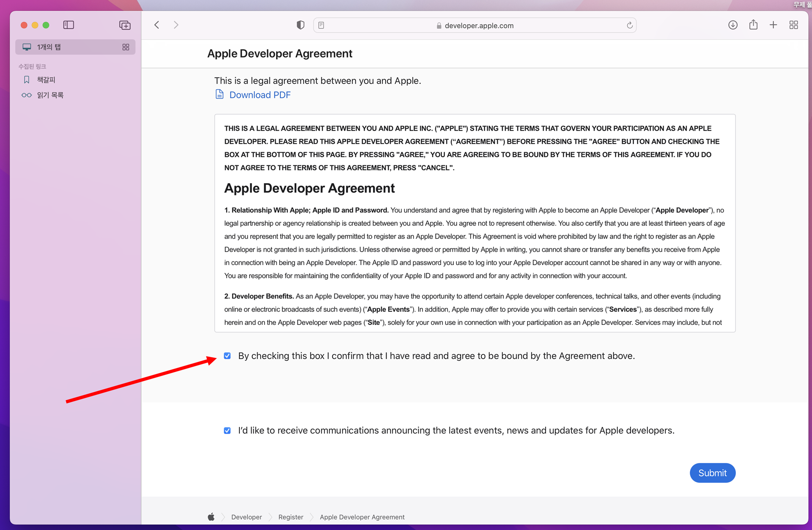Open 읽기 목록 reading list in sidebar
This screenshot has height=530, width=812.
50,95
